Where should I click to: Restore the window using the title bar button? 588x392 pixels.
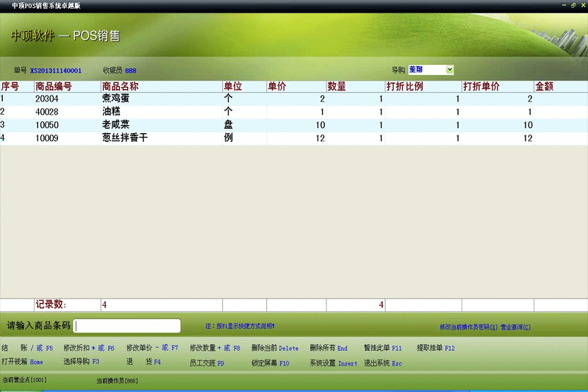573,5
